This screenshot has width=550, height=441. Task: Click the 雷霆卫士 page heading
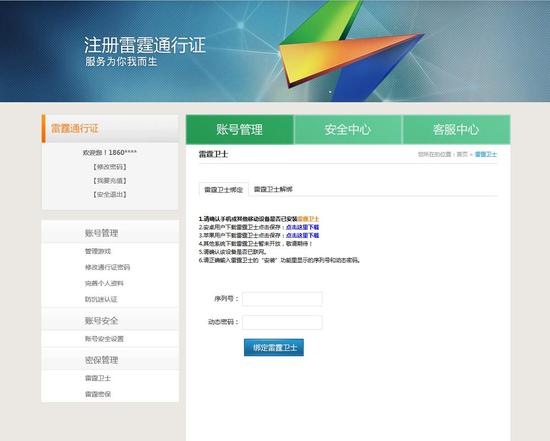point(213,154)
